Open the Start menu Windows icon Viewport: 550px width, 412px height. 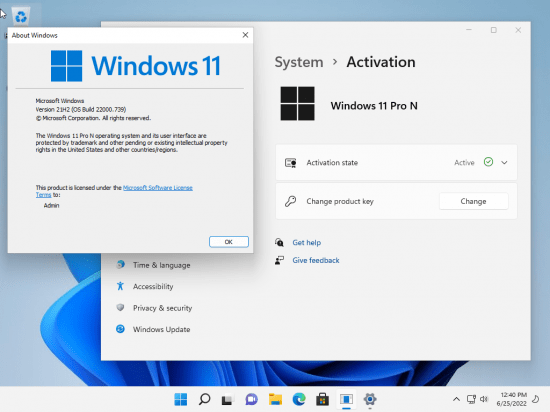(181, 399)
